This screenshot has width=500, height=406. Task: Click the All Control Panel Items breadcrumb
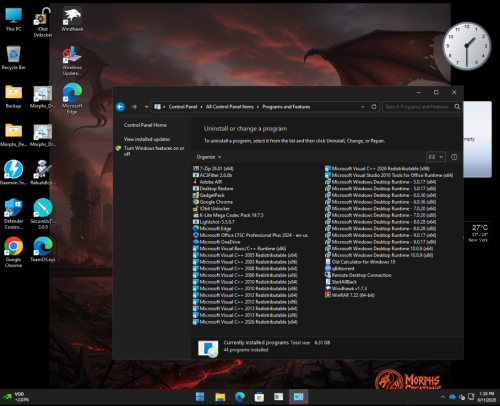[230, 107]
